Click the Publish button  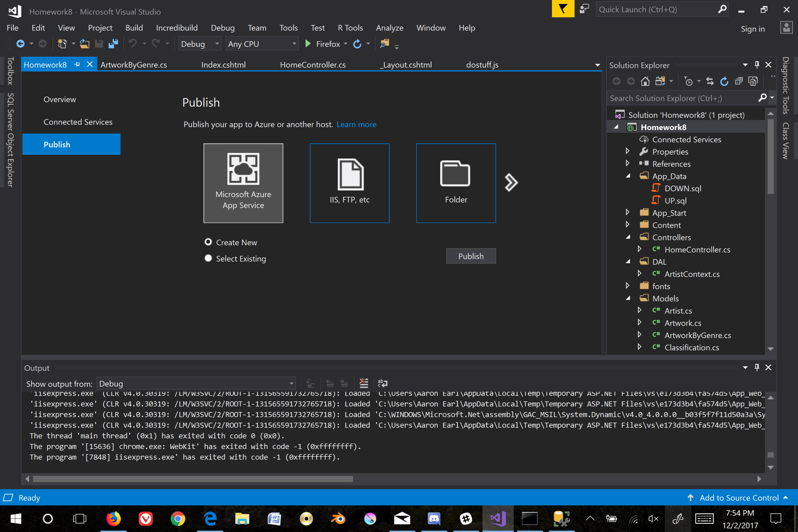(x=471, y=256)
